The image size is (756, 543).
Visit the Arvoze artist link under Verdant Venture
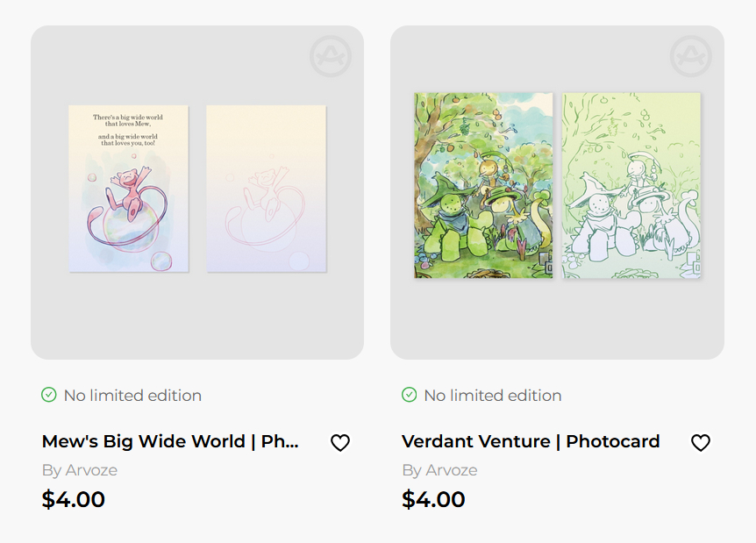[440, 470]
